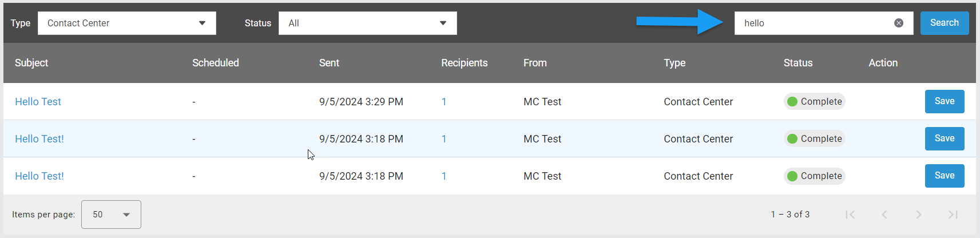Save the Hello Test message row
The height and width of the screenshot is (238, 980).
[945, 101]
